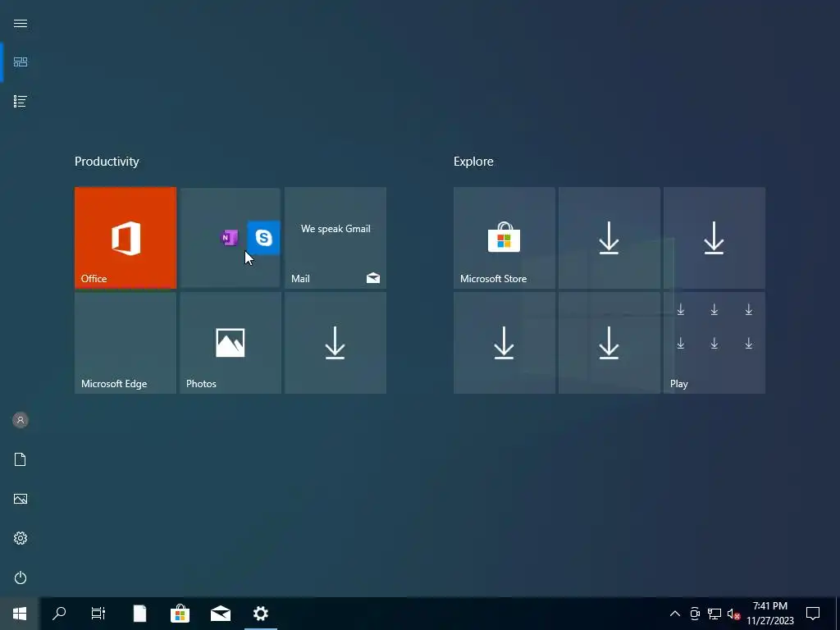The image size is (840, 630).
Task: Open Settings from Start sidebar gear
Action: pyautogui.click(x=21, y=538)
